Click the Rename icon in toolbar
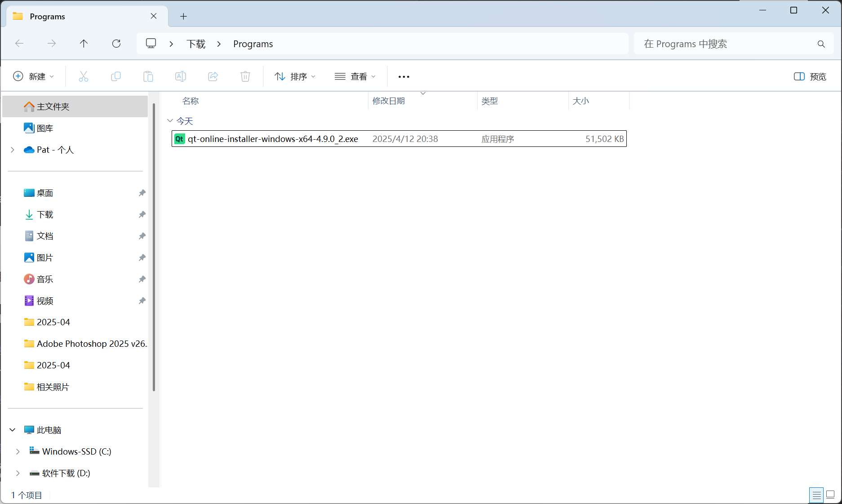The height and width of the screenshot is (504, 842). point(180,76)
